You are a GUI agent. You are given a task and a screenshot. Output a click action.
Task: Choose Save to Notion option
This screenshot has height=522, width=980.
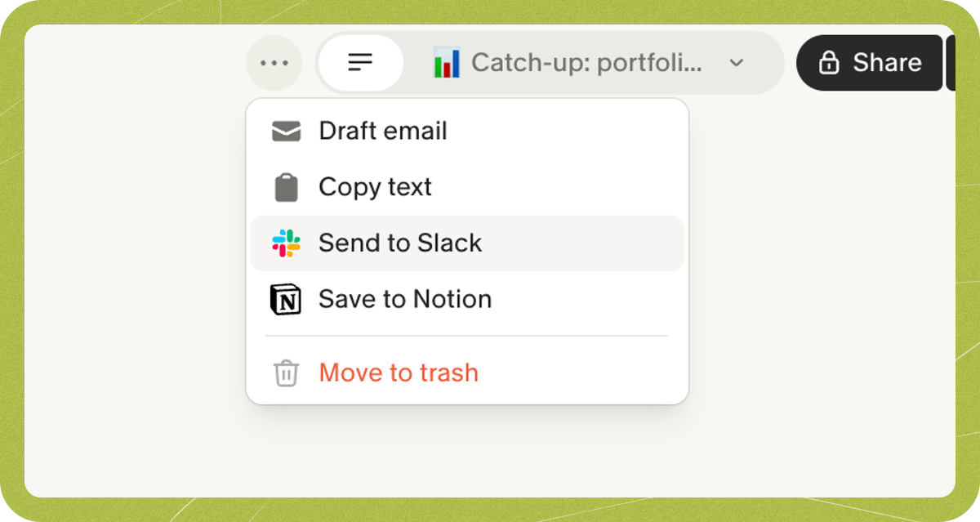point(467,299)
